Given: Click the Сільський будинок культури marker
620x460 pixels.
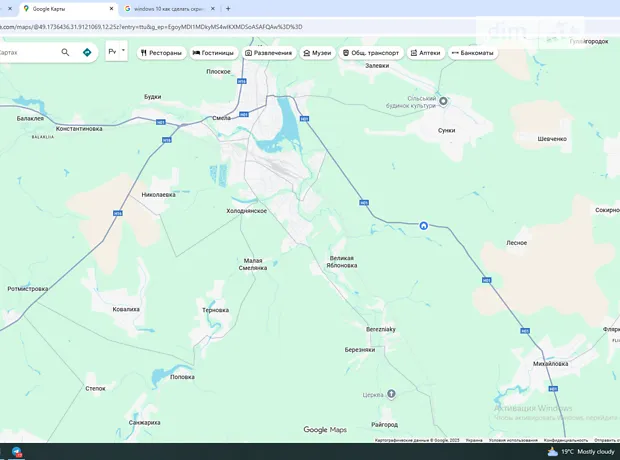Looking at the screenshot, I should point(445,100).
